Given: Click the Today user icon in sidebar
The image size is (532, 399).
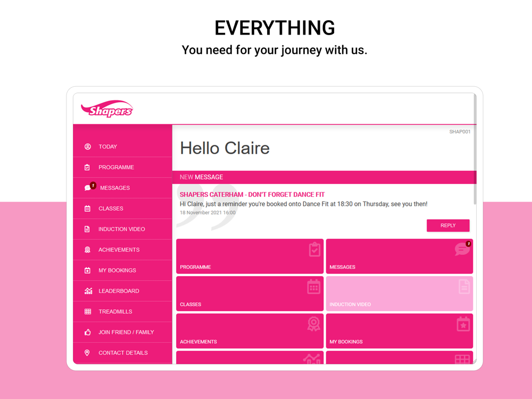Looking at the screenshot, I should 88,147.
